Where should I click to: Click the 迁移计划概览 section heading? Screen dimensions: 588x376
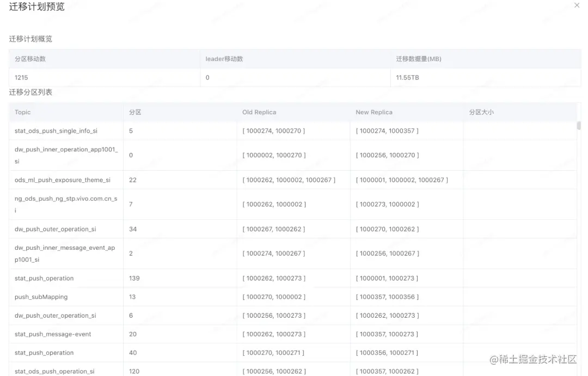coord(30,39)
